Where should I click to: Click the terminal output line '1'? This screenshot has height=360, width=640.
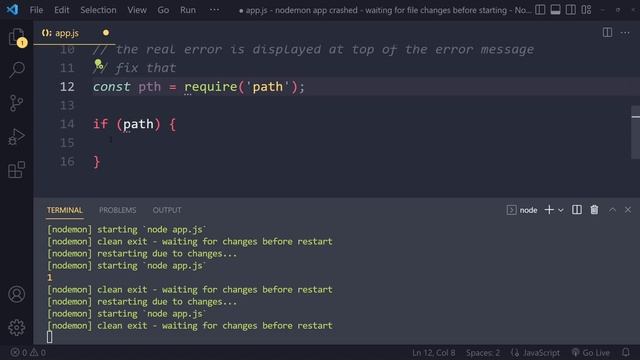tap(49, 278)
